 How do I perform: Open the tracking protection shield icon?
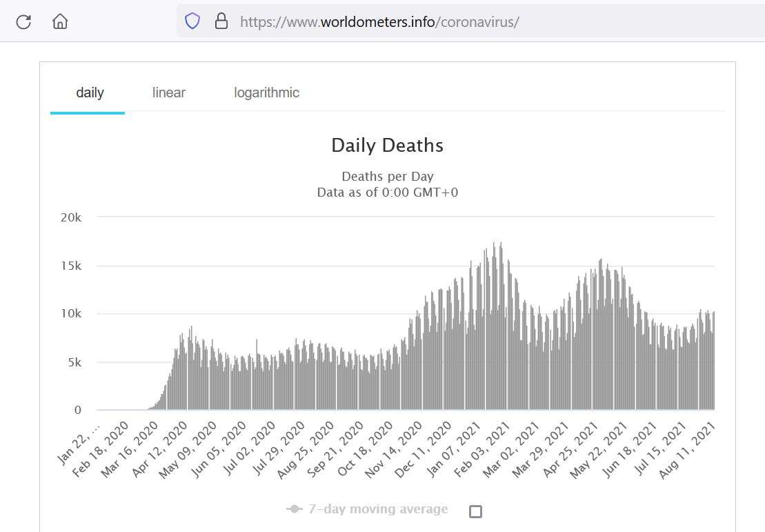click(x=192, y=21)
